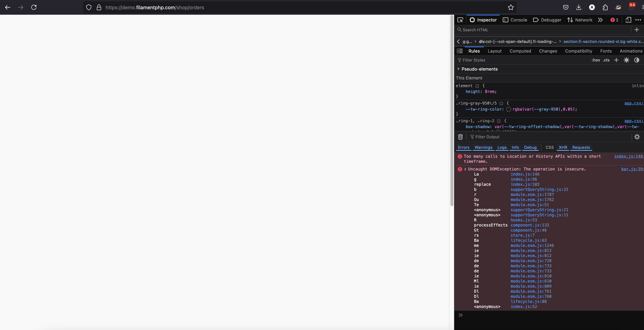Clear the console output with trash icon
The image size is (644, 330).
(x=460, y=137)
